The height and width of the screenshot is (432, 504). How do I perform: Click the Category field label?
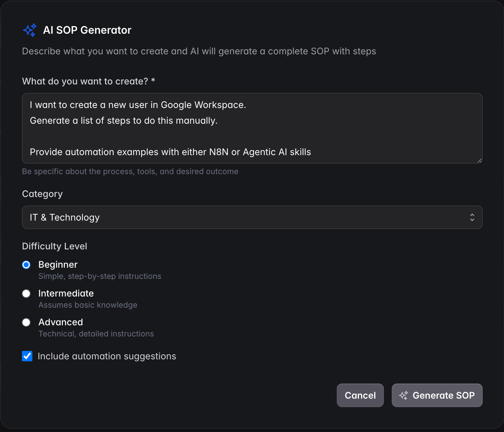coord(42,194)
